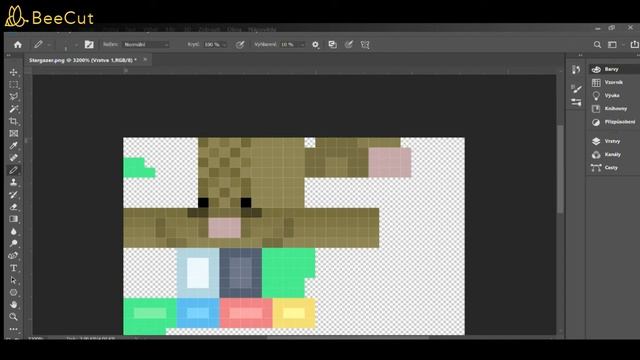640x360 pixels.
Task: Select the Hand tool
Action: pyautogui.click(x=13, y=304)
